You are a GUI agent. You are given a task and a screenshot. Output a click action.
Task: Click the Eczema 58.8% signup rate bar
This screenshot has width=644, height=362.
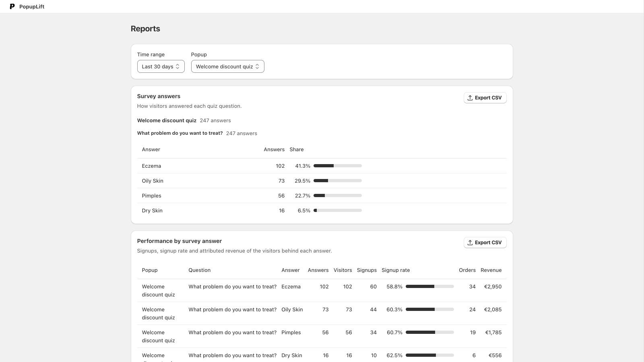(430, 286)
